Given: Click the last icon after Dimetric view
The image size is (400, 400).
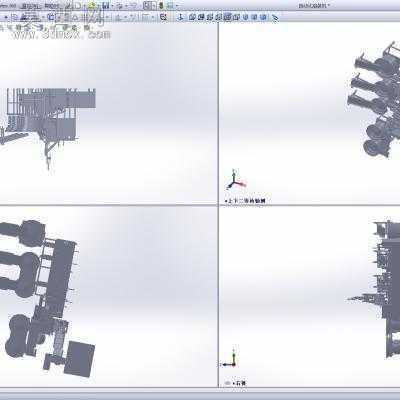Looking at the screenshot, I should pos(275,17).
